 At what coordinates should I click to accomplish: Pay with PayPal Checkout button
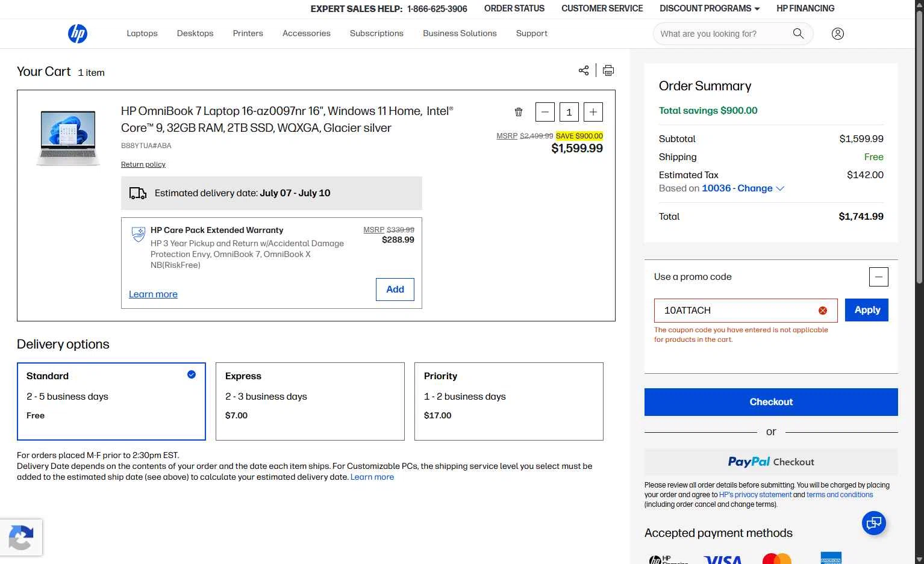[x=771, y=462]
